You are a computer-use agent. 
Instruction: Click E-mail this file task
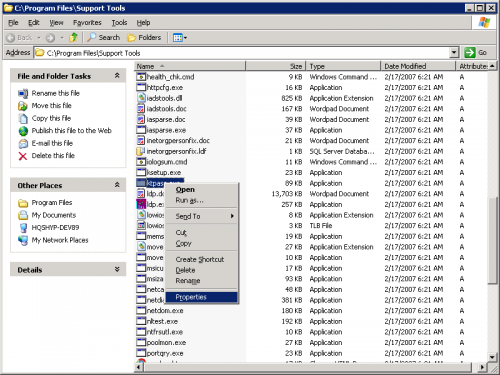click(52, 143)
